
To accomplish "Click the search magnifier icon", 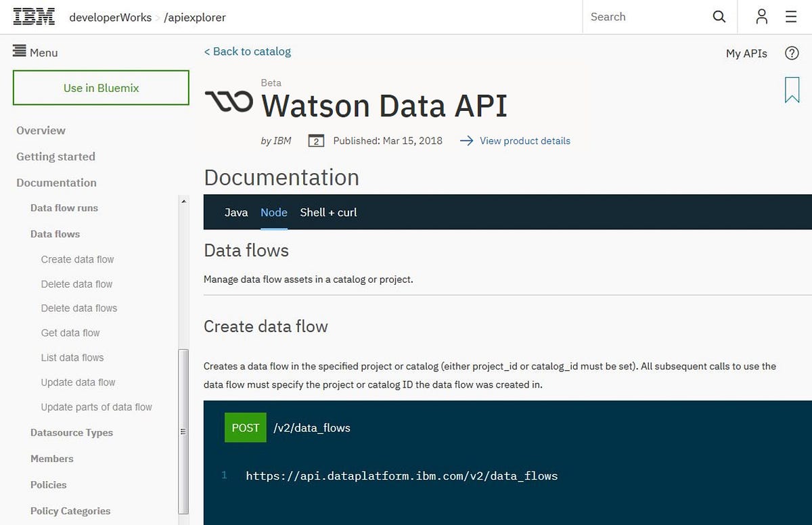I will (x=719, y=16).
